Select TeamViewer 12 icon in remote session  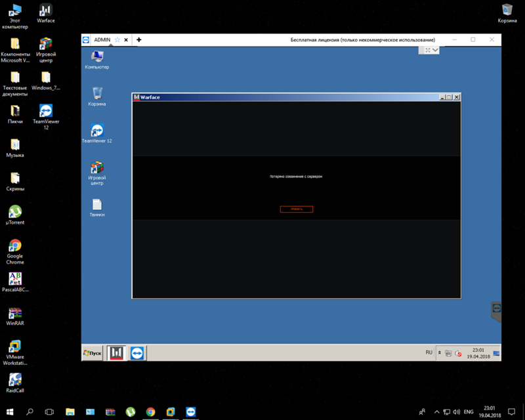[x=97, y=134]
